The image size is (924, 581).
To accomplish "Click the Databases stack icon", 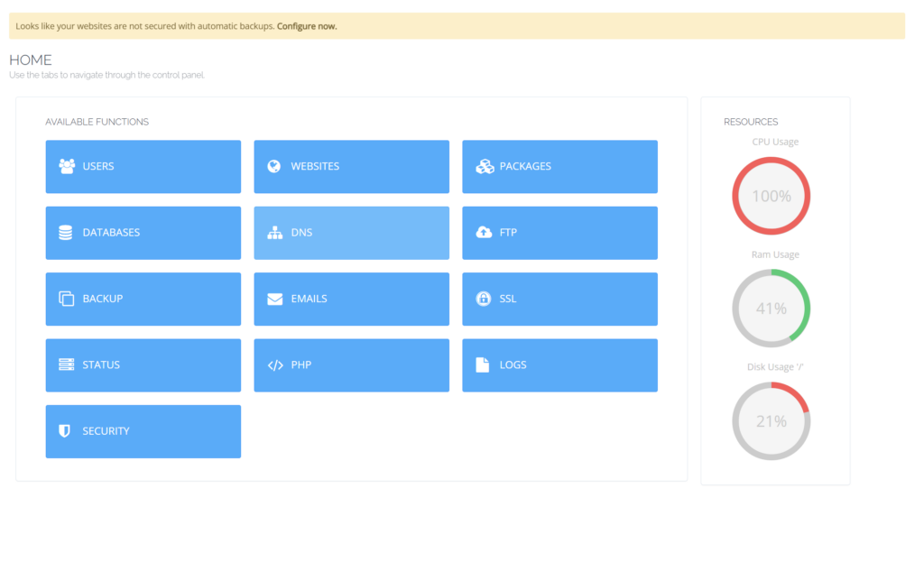I will coord(65,233).
